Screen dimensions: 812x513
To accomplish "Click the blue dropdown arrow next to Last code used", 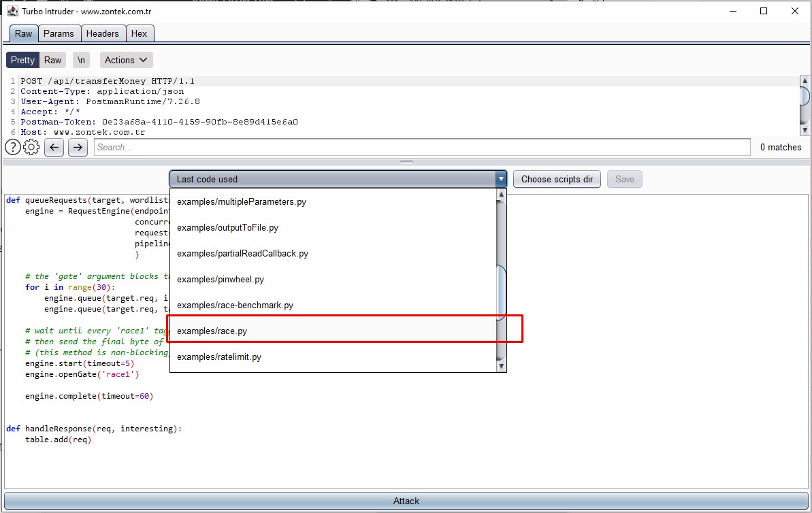I will click(501, 178).
